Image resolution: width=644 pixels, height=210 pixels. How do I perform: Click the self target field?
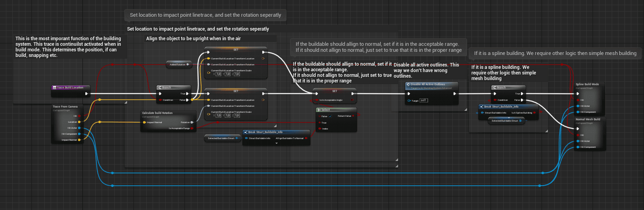(x=424, y=100)
